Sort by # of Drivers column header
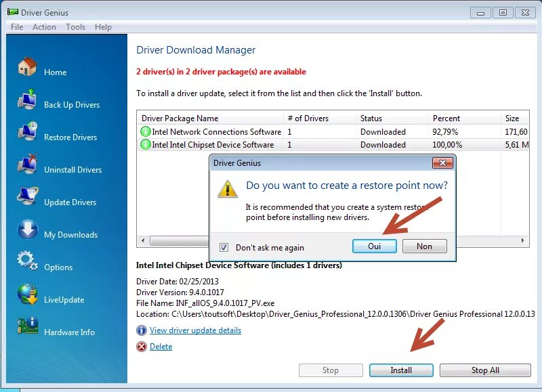542x392 pixels. click(320, 118)
